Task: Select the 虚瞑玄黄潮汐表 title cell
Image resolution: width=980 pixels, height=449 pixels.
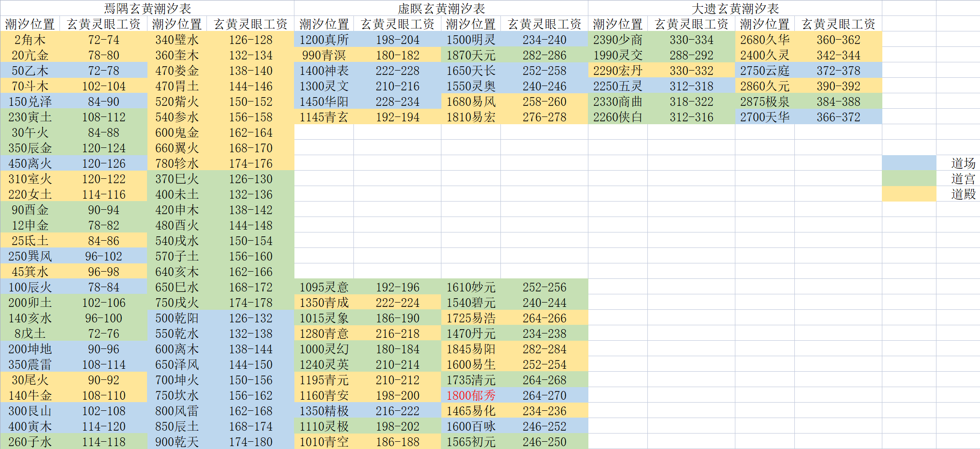Action: 441,8
